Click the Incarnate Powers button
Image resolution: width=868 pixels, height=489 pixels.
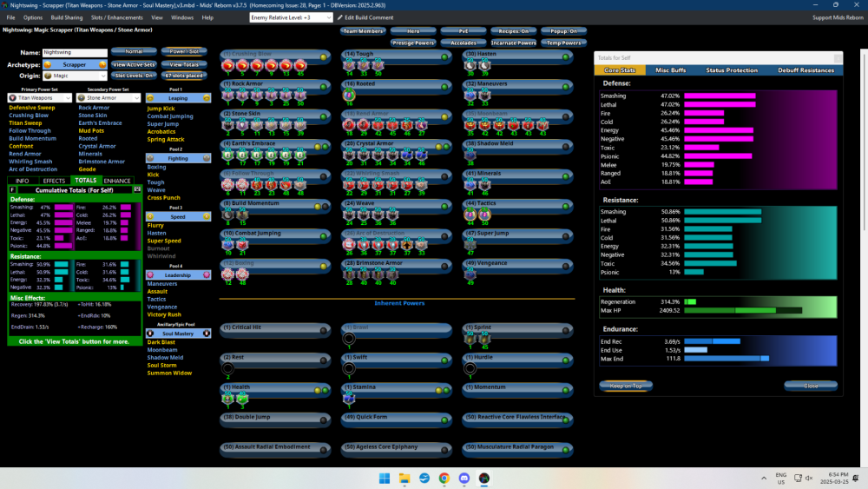[513, 43]
